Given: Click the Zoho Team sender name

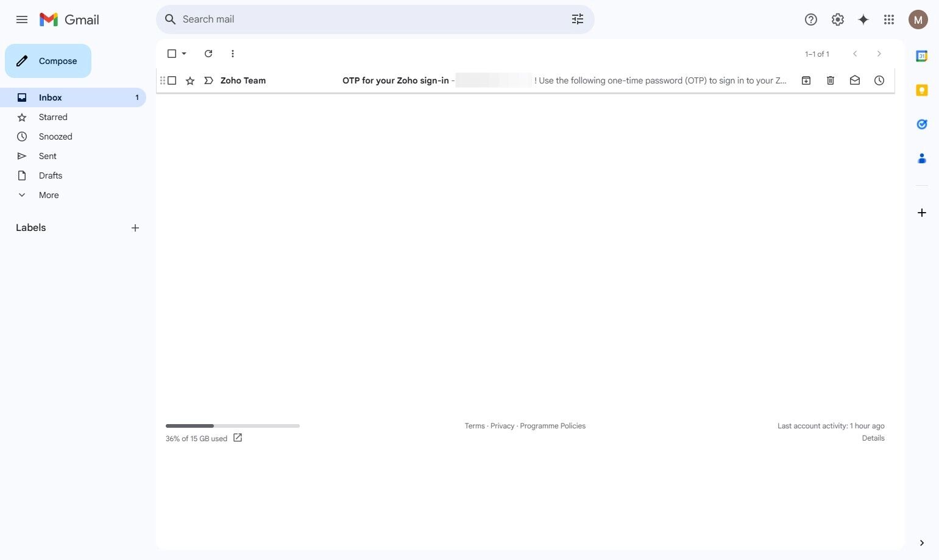Looking at the screenshot, I should [x=243, y=80].
